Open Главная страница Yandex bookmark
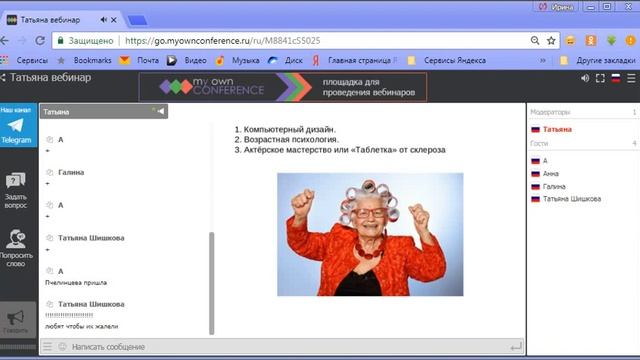 [x=355, y=60]
